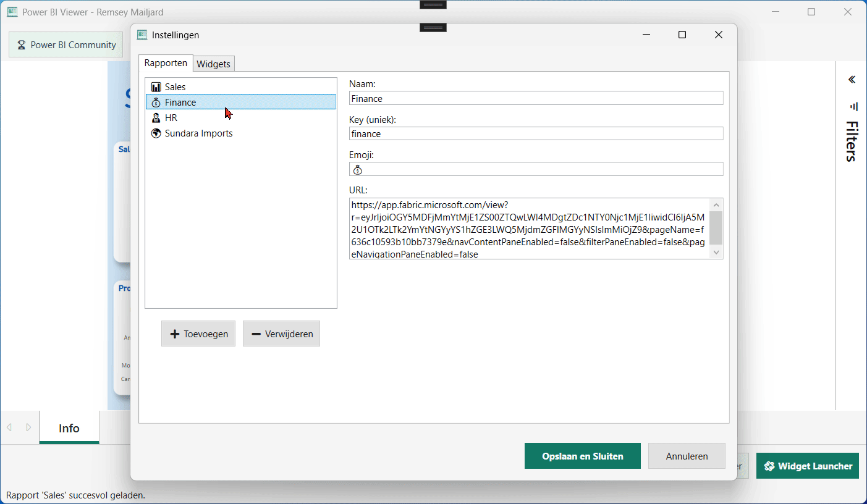
Task: Click the status text 'Rapport Sales succesvol geladen'
Action: (x=75, y=495)
